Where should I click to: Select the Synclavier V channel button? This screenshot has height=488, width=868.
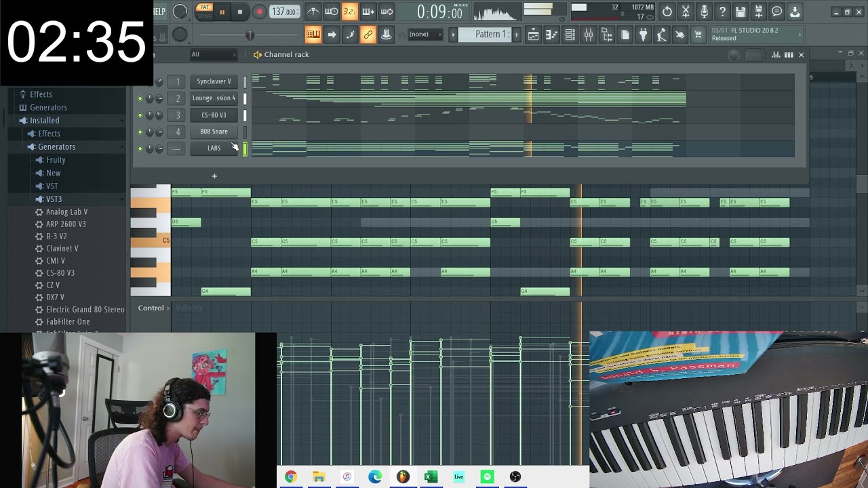pos(214,81)
